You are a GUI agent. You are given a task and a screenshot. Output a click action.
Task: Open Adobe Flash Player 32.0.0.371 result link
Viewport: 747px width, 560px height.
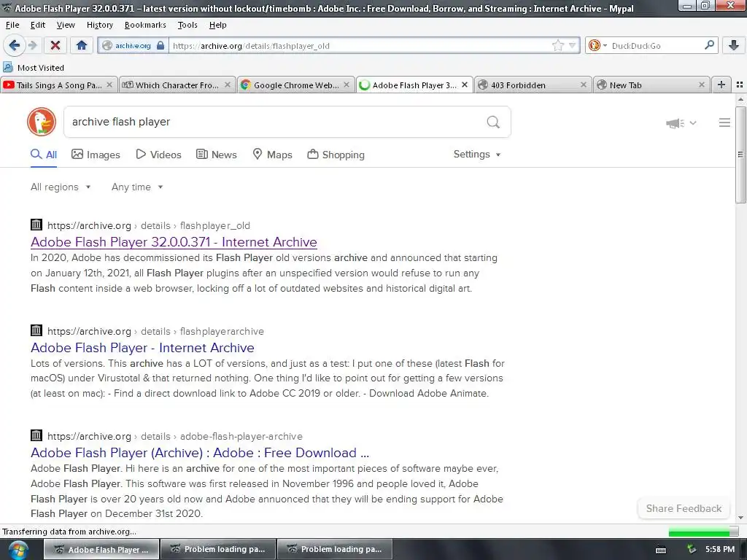coord(174,242)
